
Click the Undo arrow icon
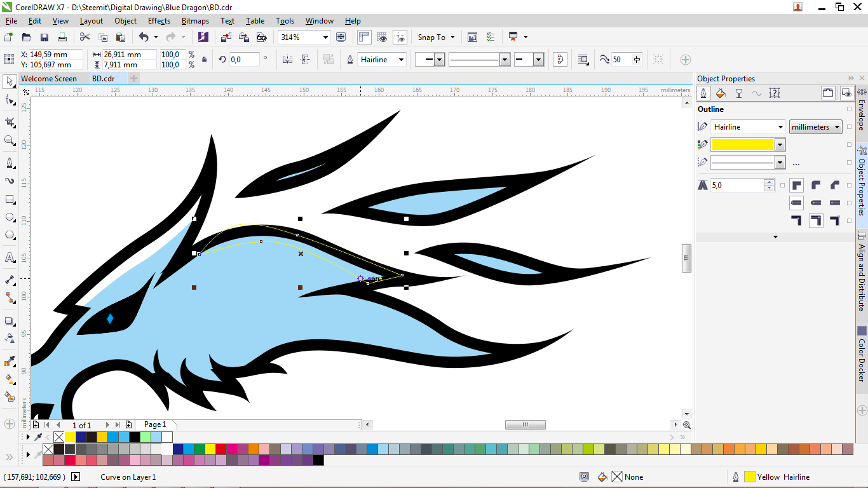click(143, 37)
